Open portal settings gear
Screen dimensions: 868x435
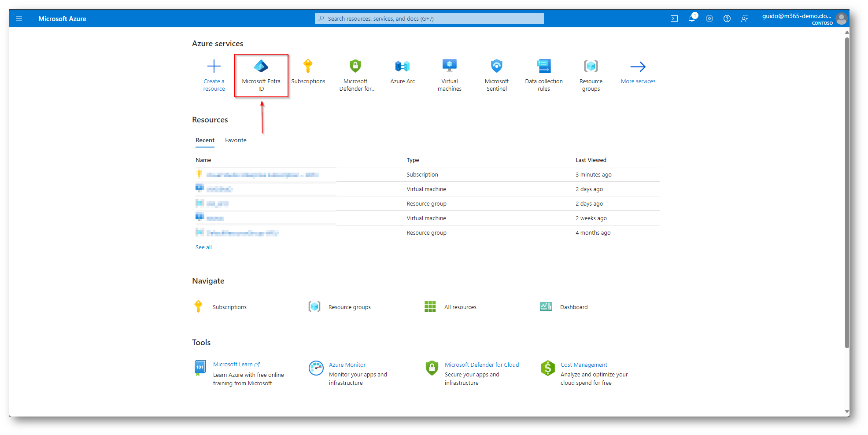tap(709, 18)
